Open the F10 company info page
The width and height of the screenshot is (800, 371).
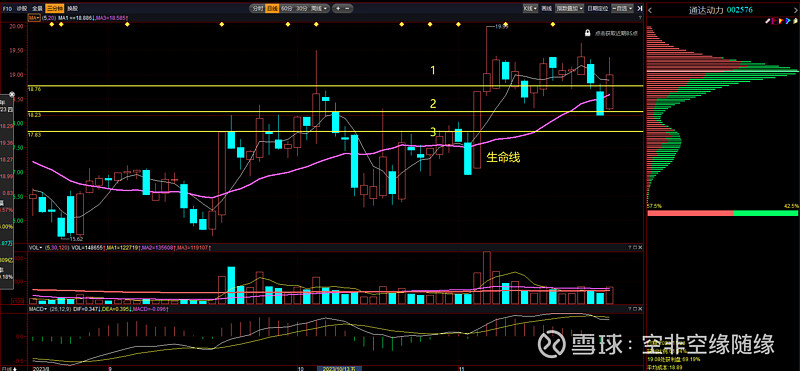coord(7,9)
